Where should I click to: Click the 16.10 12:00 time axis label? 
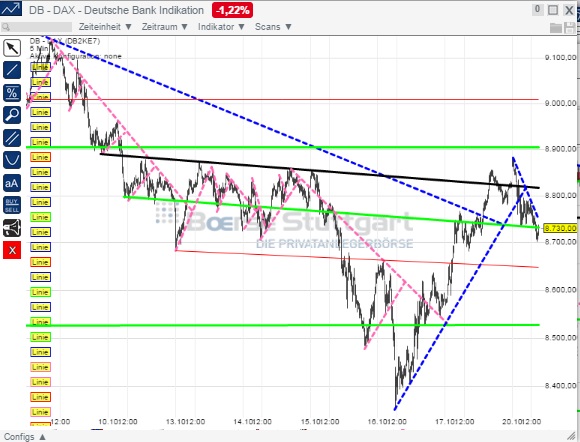[x=387, y=422]
